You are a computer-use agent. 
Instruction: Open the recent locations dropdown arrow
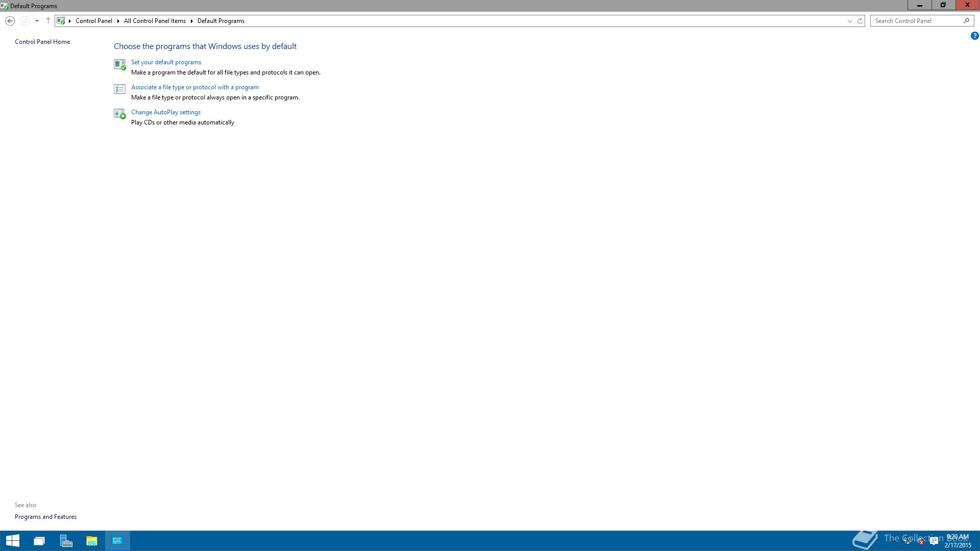(37, 21)
